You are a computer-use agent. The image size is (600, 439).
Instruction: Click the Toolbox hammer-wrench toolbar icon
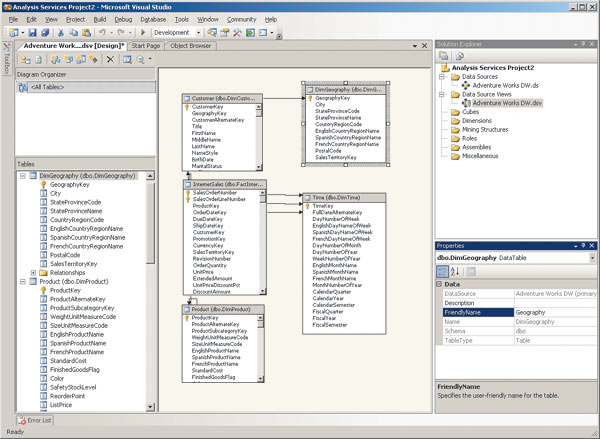(237, 33)
